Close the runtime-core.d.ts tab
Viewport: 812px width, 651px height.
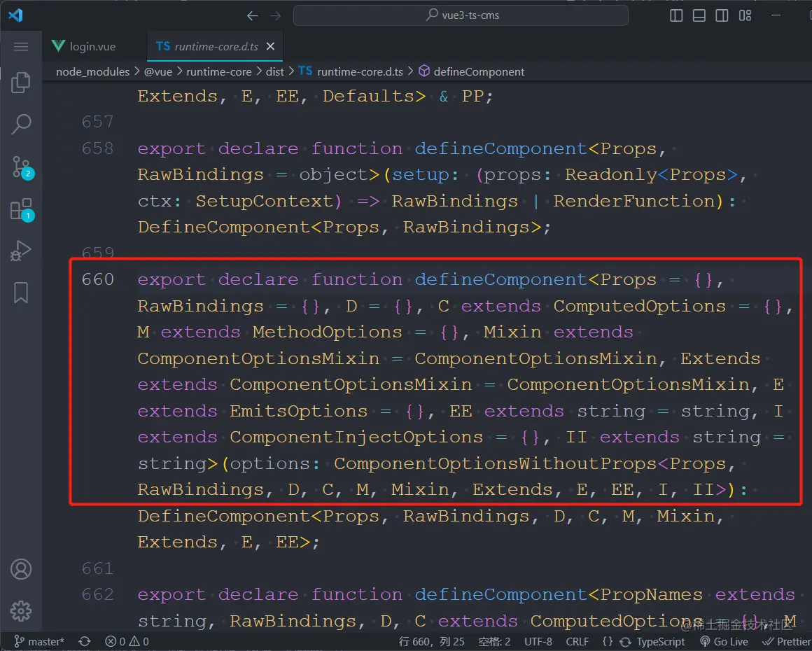(x=270, y=47)
